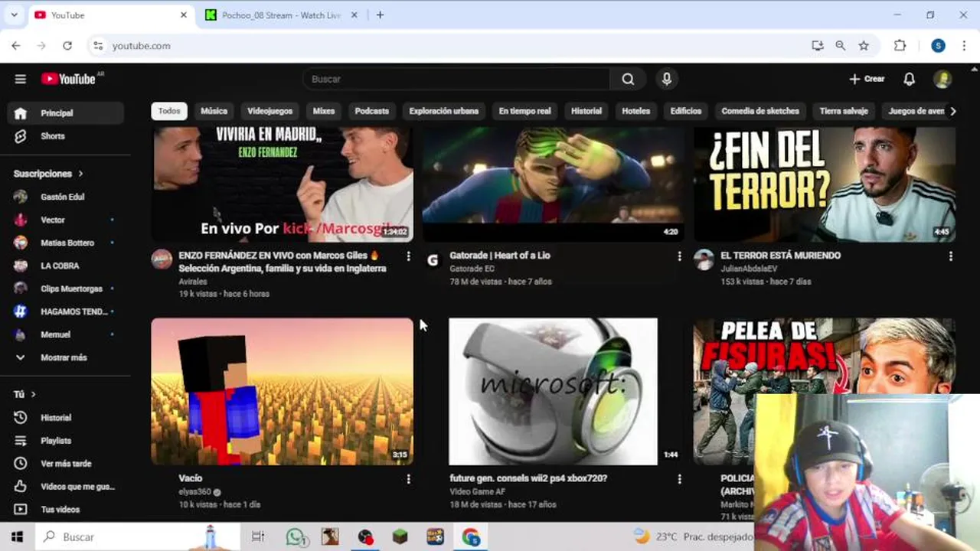The height and width of the screenshot is (551, 980).
Task: Open the YouTube hamburger guide menu
Action: (x=21, y=79)
